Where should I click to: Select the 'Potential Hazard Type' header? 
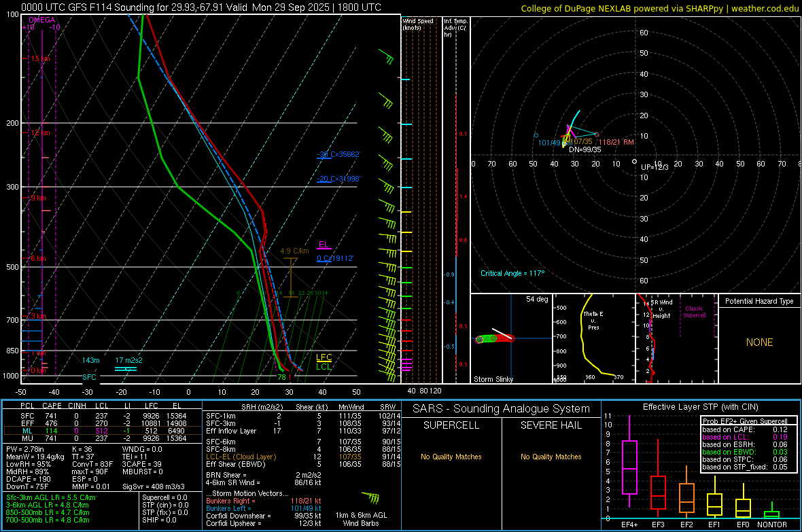pyautogui.click(x=760, y=301)
